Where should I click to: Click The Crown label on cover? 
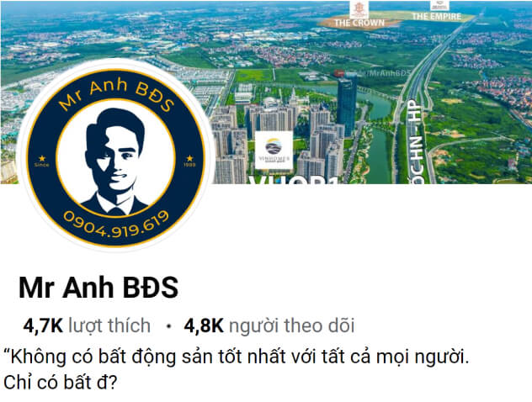click(x=359, y=23)
